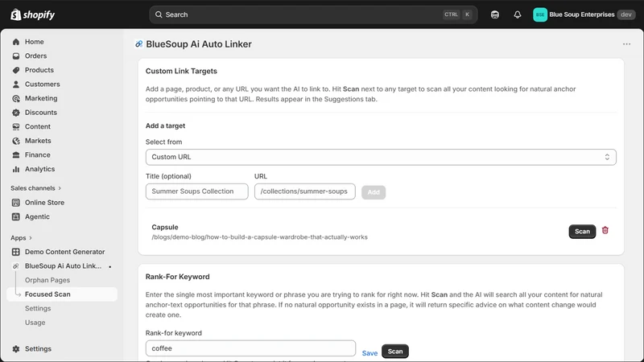Click the Custom Link Targets heading
The height and width of the screenshot is (362, 644).
click(x=181, y=71)
